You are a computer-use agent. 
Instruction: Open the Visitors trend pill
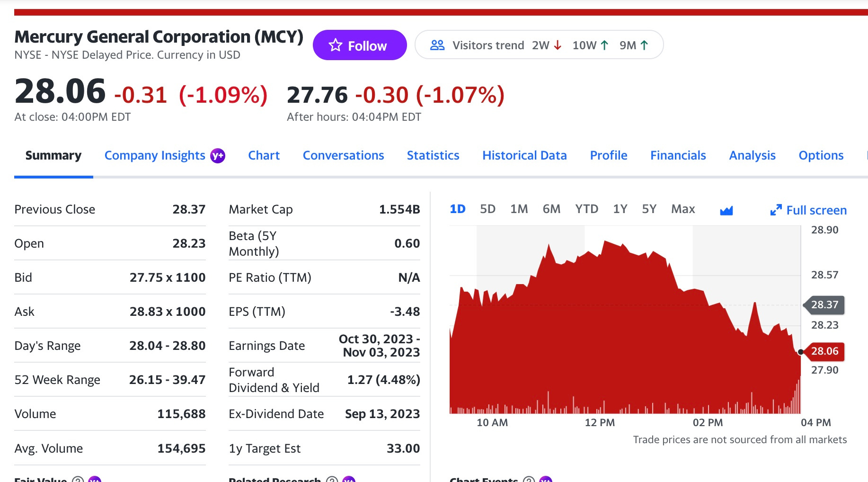(x=539, y=45)
